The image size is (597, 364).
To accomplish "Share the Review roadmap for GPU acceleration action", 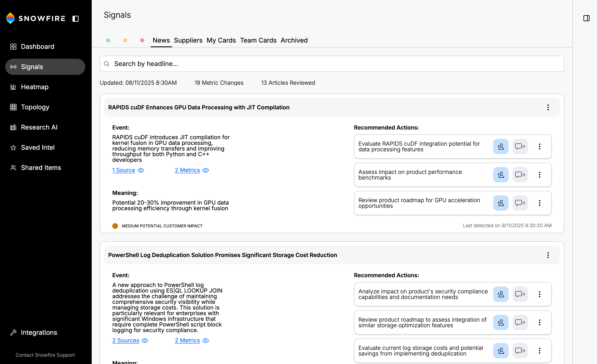I will [520, 203].
